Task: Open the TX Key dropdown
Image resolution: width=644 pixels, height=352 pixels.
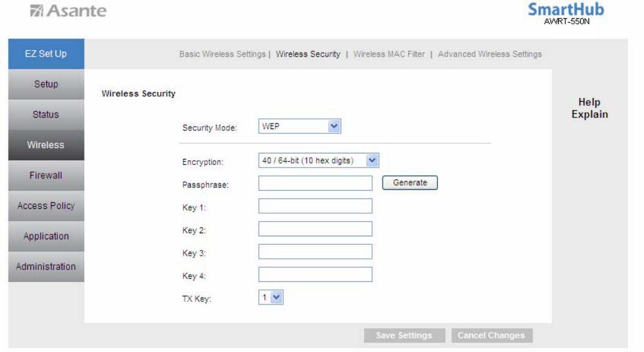Action: point(271,297)
